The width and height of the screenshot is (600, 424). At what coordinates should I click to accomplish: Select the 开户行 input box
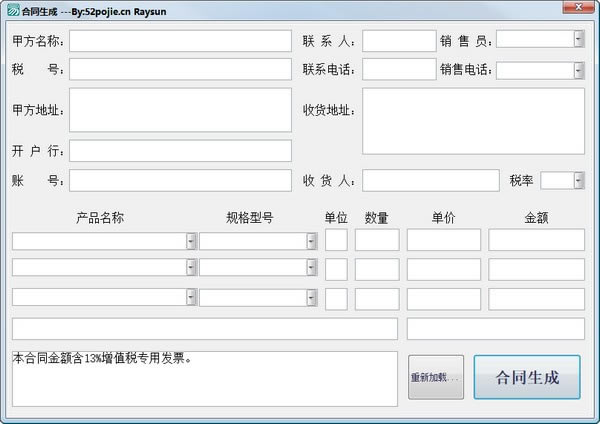click(x=180, y=151)
